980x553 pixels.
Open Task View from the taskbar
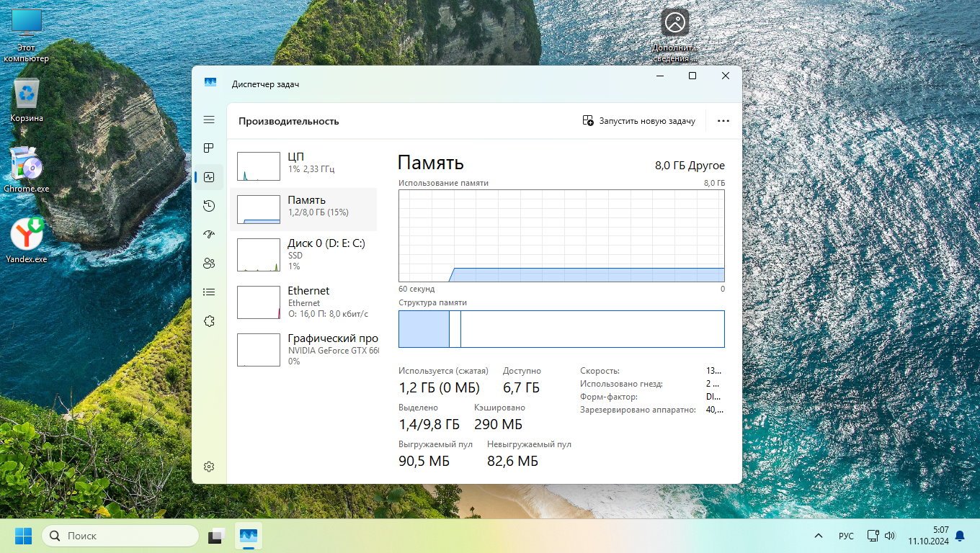[217, 536]
